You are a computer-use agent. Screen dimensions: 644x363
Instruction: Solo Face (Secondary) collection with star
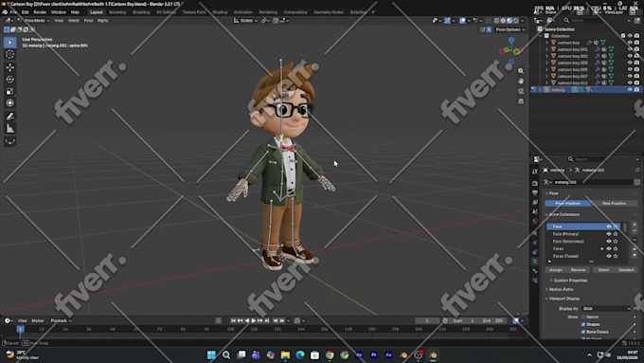tap(616, 242)
